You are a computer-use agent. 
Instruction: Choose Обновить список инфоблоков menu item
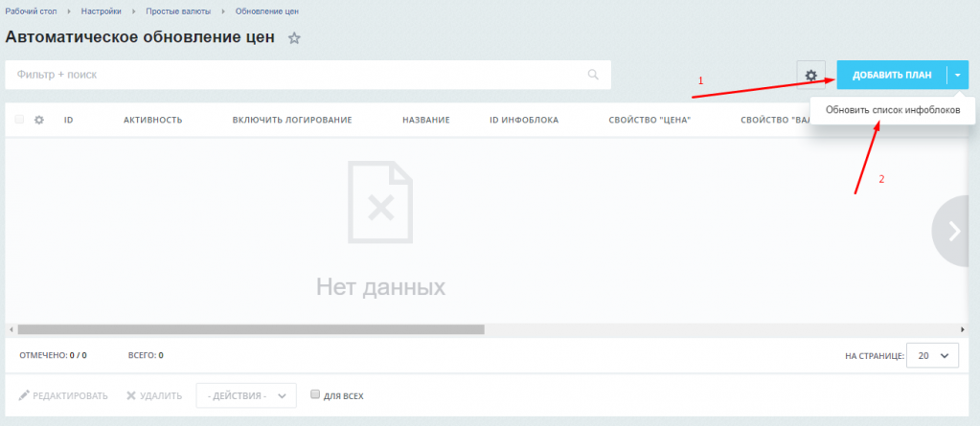(893, 110)
